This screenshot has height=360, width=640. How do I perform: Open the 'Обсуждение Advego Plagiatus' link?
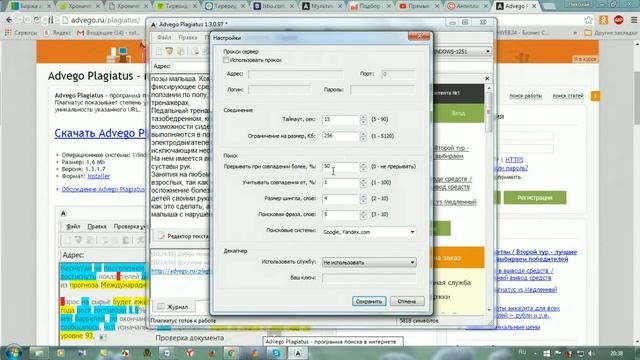[103, 189]
